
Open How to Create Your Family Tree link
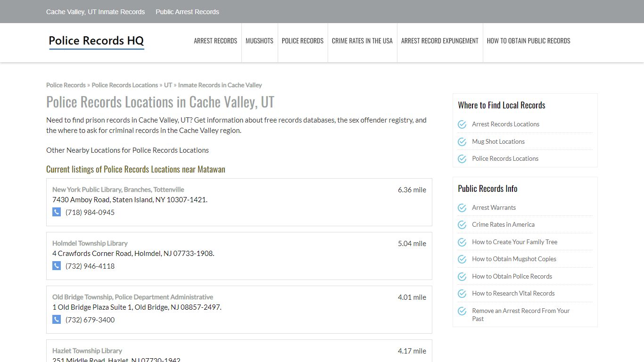(x=514, y=242)
